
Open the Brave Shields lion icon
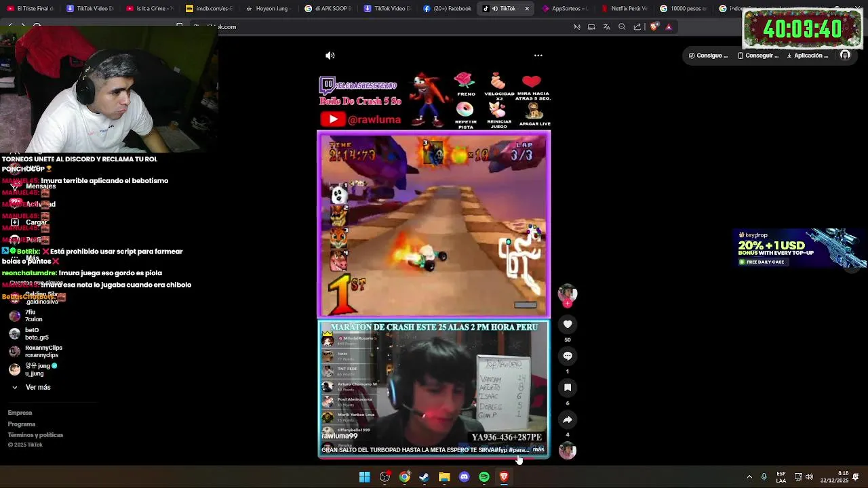tap(654, 27)
